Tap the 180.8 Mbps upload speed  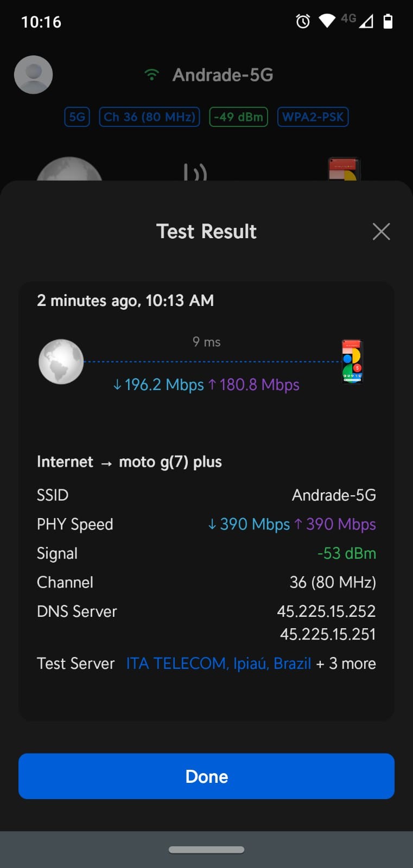click(254, 385)
